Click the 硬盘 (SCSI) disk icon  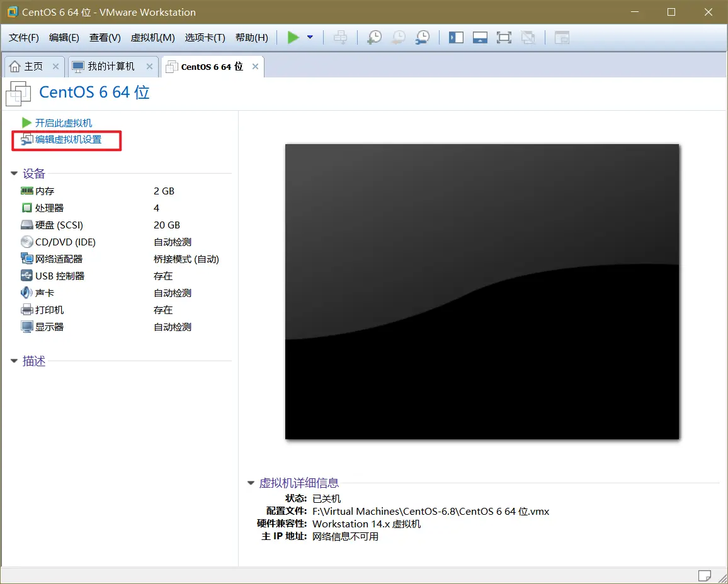point(27,225)
